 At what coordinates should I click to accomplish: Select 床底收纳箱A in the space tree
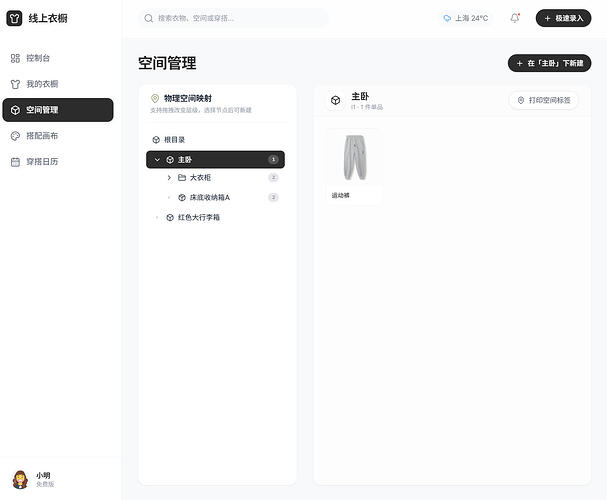point(210,197)
